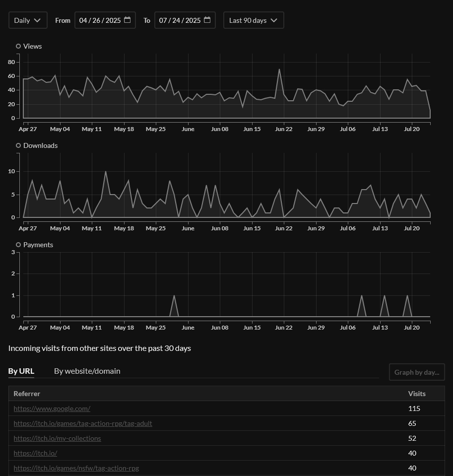Click the Views chart title label

pos(32,46)
